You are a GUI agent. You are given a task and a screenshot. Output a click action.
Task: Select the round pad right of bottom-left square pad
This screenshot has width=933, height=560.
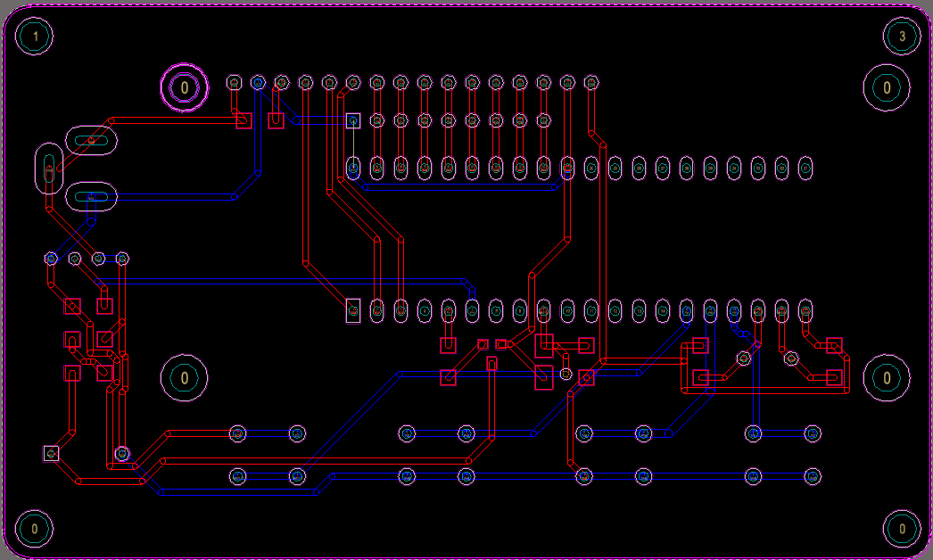click(x=122, y=454)
